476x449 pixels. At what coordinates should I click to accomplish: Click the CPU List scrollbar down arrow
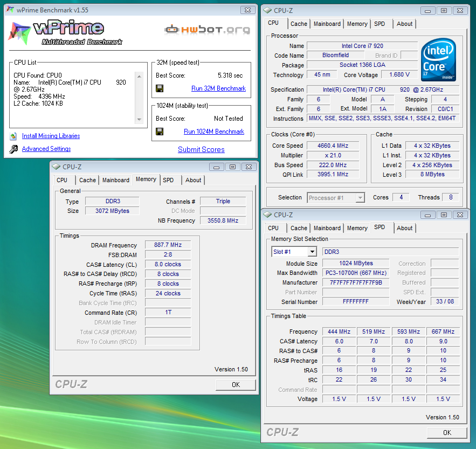(x=139, y=120)
